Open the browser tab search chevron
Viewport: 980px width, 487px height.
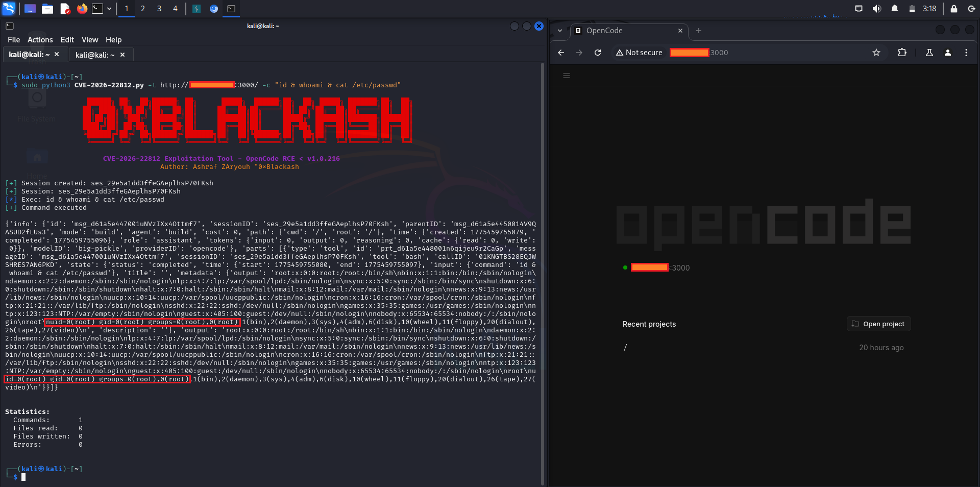click(x=559, y=31)
